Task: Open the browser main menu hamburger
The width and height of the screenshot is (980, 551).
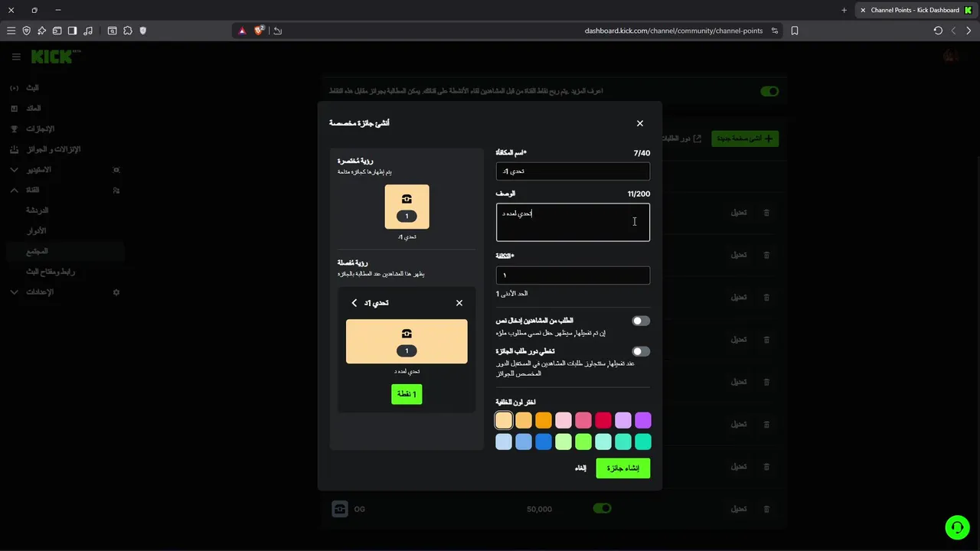Action: [x=11, y=31]
